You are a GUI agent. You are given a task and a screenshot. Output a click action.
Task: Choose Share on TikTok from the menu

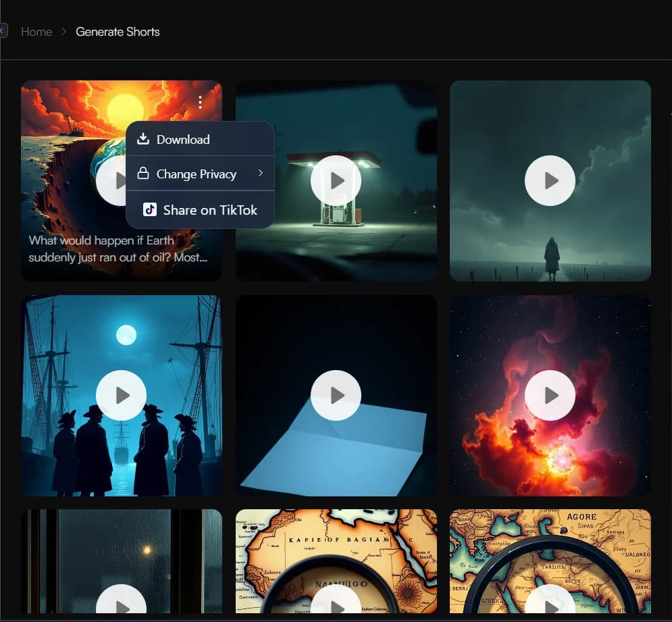[211, 209]
